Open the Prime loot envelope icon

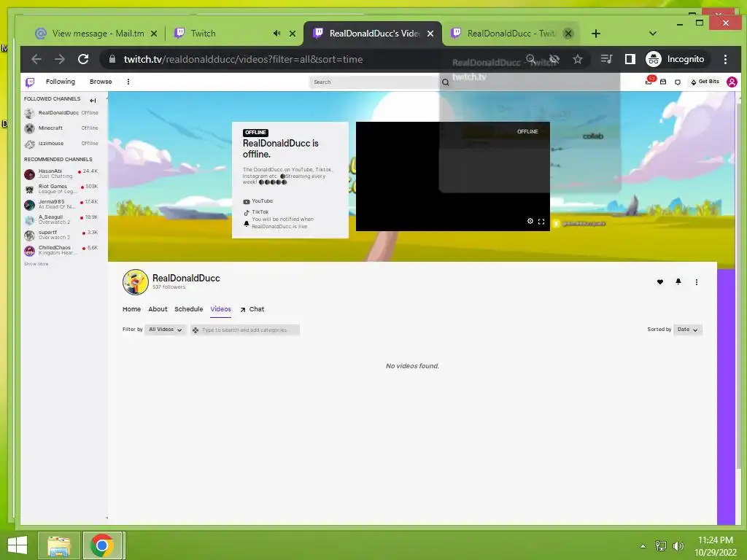[663, 82]
